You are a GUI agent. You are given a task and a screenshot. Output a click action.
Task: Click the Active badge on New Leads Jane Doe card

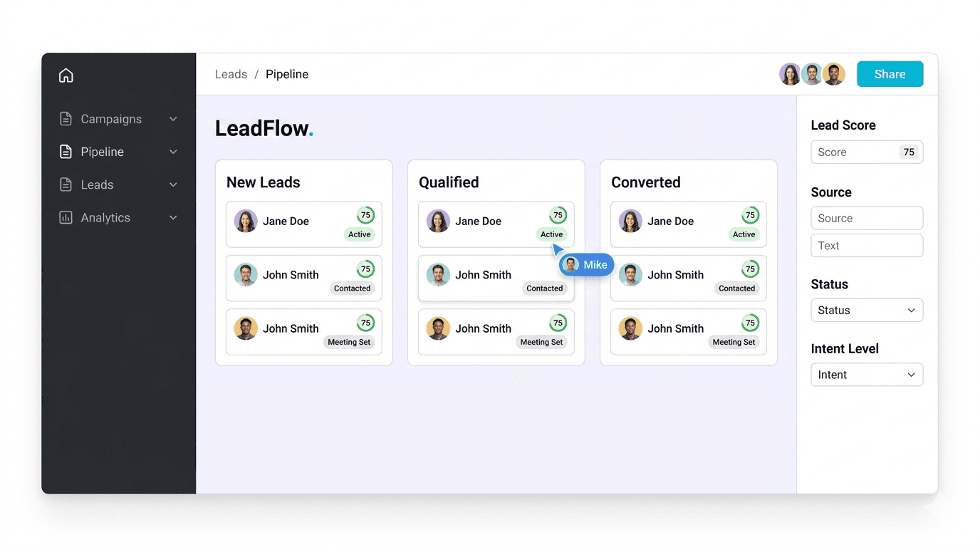(360, 234)
